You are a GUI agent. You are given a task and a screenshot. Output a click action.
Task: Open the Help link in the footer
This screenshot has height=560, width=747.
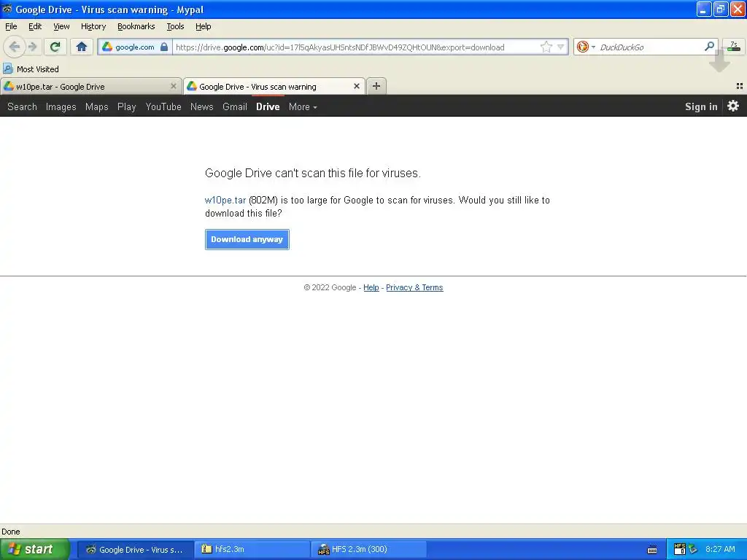point(371,287)
